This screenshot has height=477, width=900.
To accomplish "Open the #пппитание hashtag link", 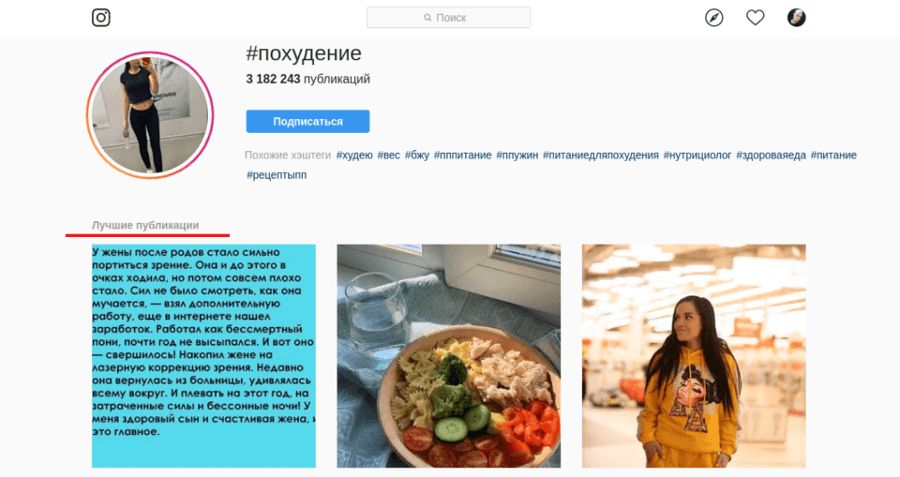I will pos(463,155).
